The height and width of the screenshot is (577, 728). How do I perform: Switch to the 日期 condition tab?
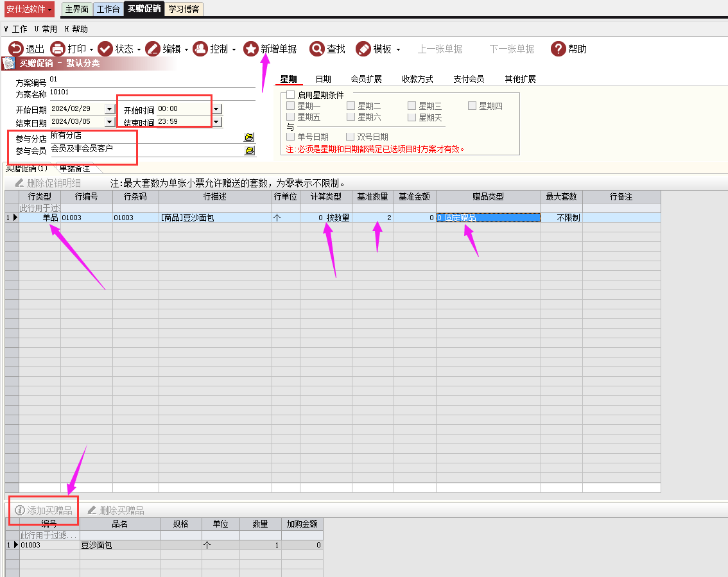coord(323,79)
